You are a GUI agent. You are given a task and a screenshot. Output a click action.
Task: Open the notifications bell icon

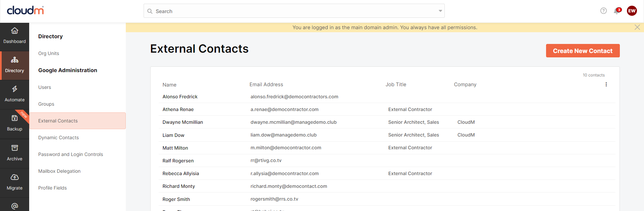(617, 11)
